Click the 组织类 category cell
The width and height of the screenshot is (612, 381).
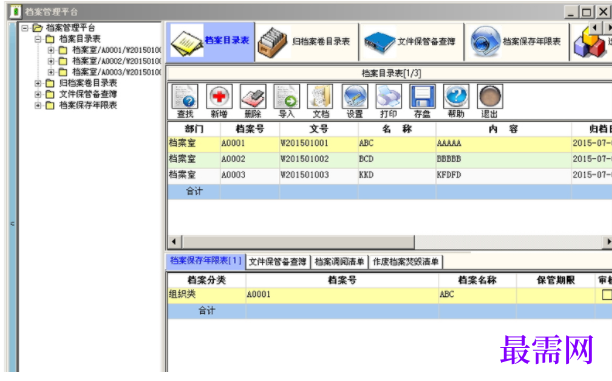(206, 295)
